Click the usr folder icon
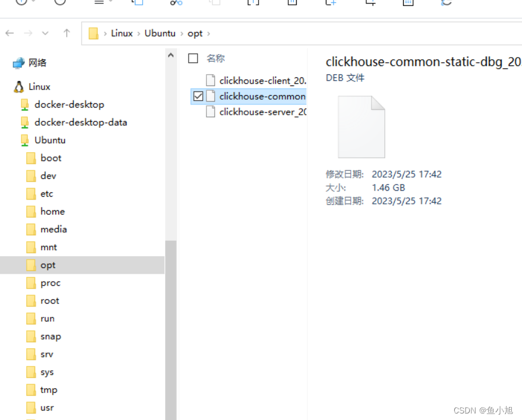 tap(31, 408)
